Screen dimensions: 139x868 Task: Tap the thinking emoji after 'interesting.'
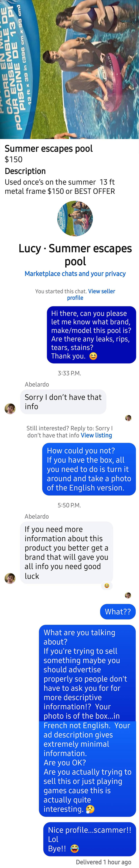(x=90, y=809)
